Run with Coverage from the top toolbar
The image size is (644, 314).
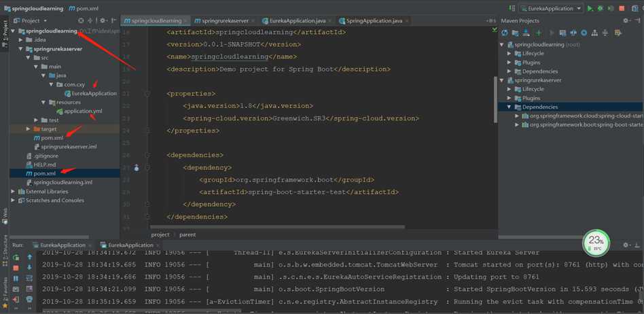coord(611,8)
